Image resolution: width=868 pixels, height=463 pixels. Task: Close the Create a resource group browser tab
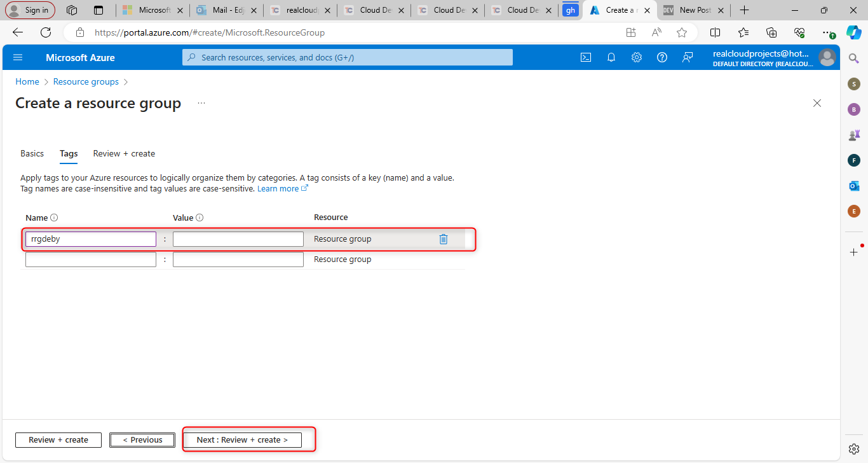click(647, 10)
